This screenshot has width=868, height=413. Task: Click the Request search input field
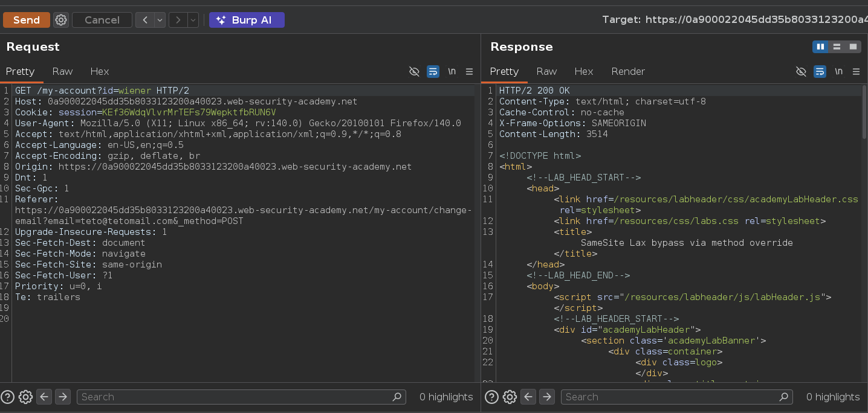[x=241, y=397]
